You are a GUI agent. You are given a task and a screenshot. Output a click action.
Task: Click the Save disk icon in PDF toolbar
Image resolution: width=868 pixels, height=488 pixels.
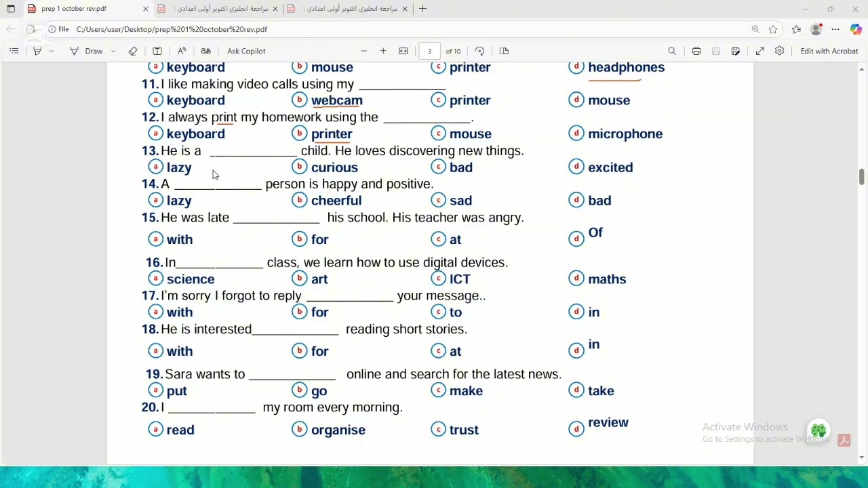point(716,51)
